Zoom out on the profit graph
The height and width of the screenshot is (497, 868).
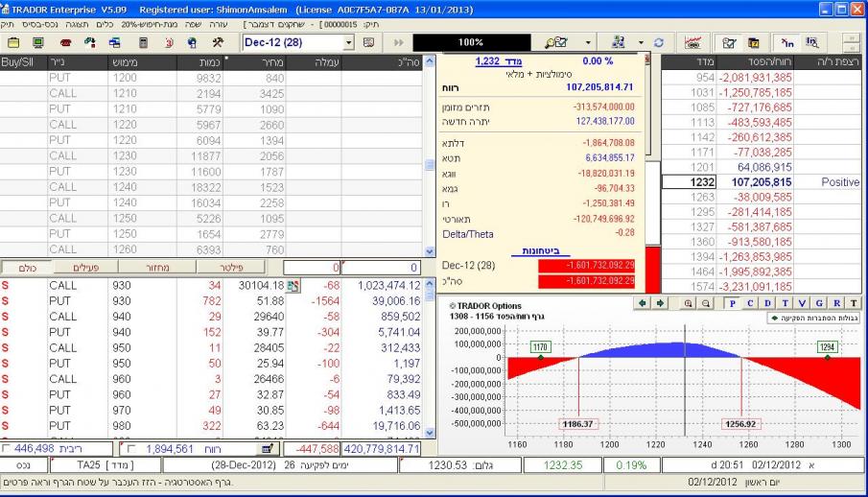tap(707, 302)
